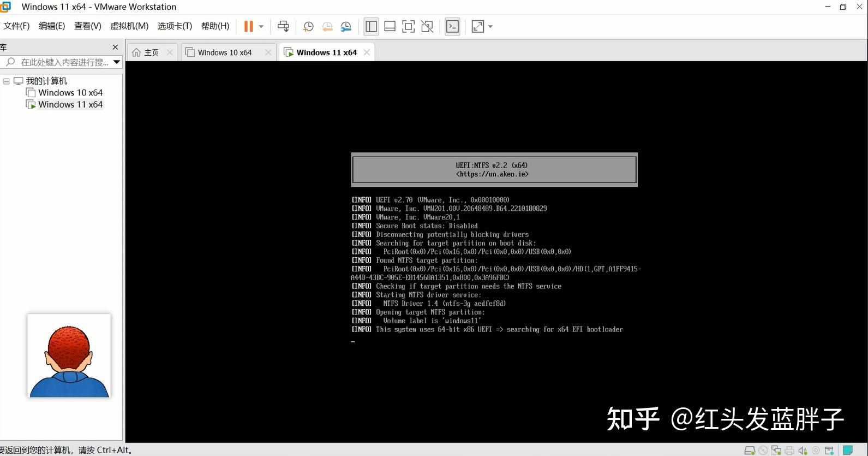Open the snapshot manager wrench-clock icon
Viewport: 868px width, 456px height.
(x=346, y=26)
